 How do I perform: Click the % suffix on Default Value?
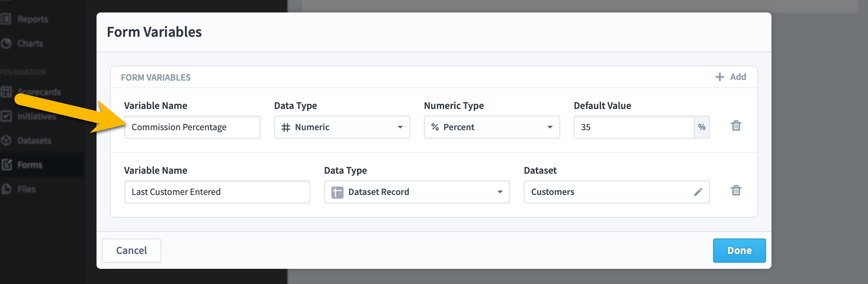tap(702, 127)
